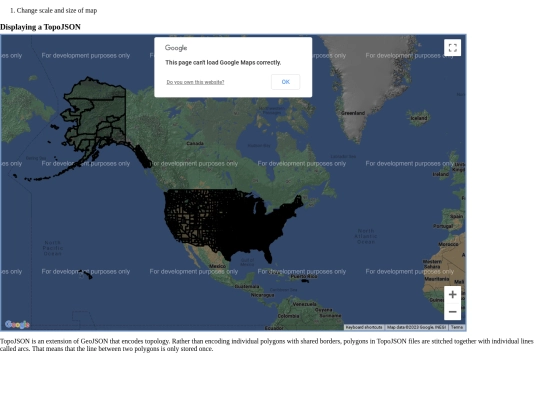The height and width of the screenshot is (405, 540).
Task: Click the Western Sahara label on map
Action: (432, 264)
